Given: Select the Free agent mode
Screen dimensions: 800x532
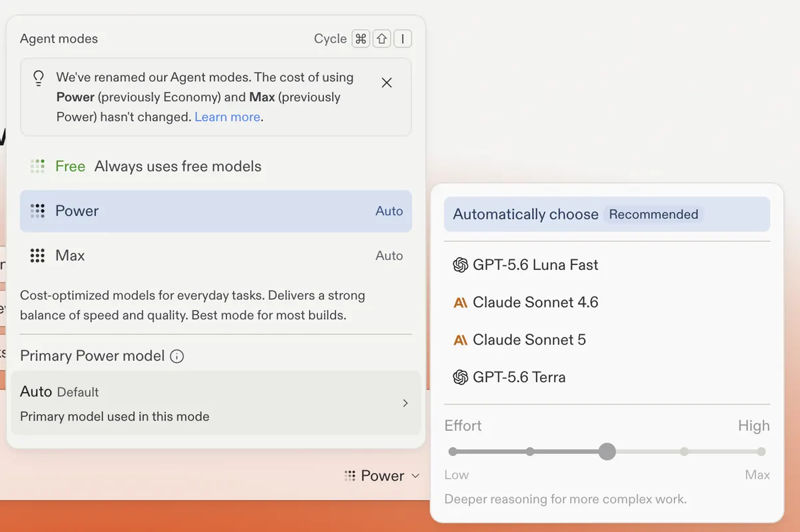Looking at the screenshot, I should coord(215,167).
